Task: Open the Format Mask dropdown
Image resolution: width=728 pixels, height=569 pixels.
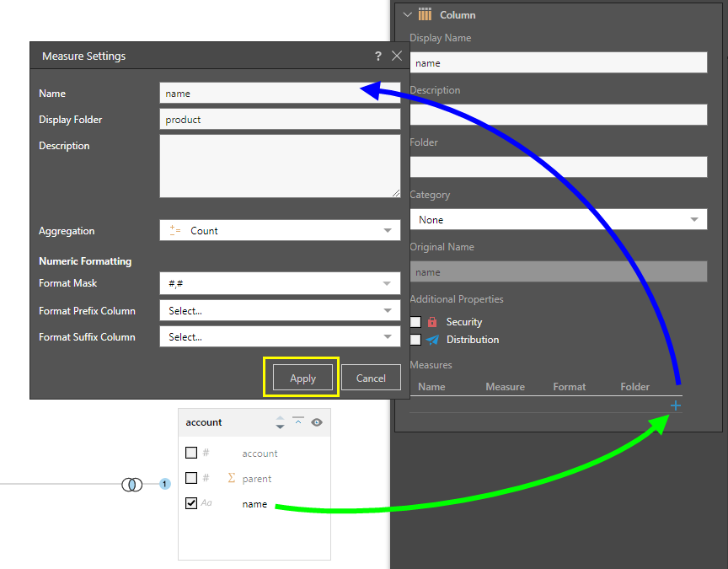Action: (280, 284)
